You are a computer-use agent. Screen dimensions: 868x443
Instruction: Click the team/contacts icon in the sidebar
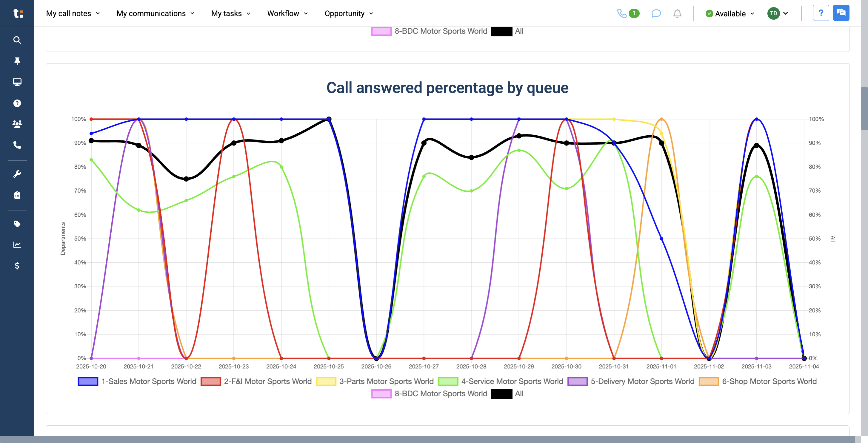click(17, 124)
